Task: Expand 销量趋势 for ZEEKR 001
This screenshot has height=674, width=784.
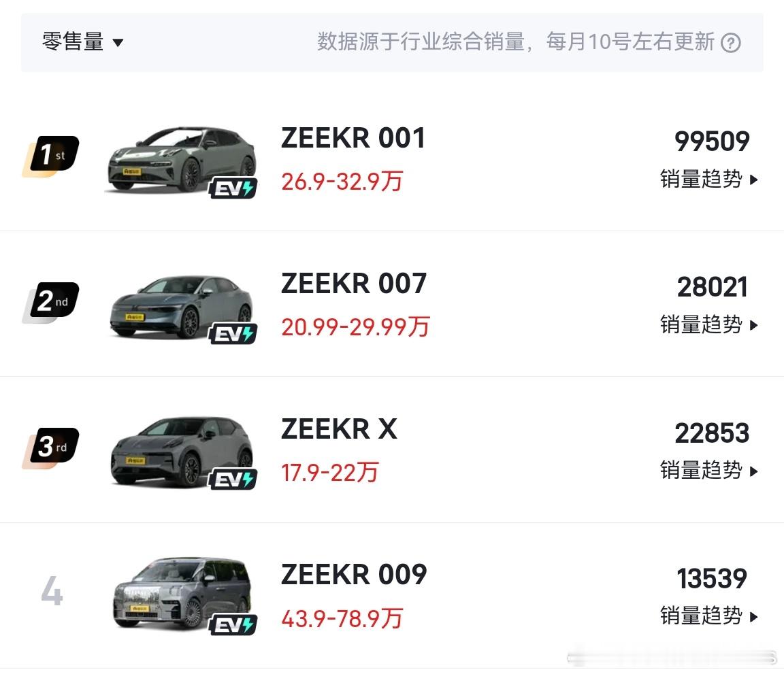Action: coord(709,179)
